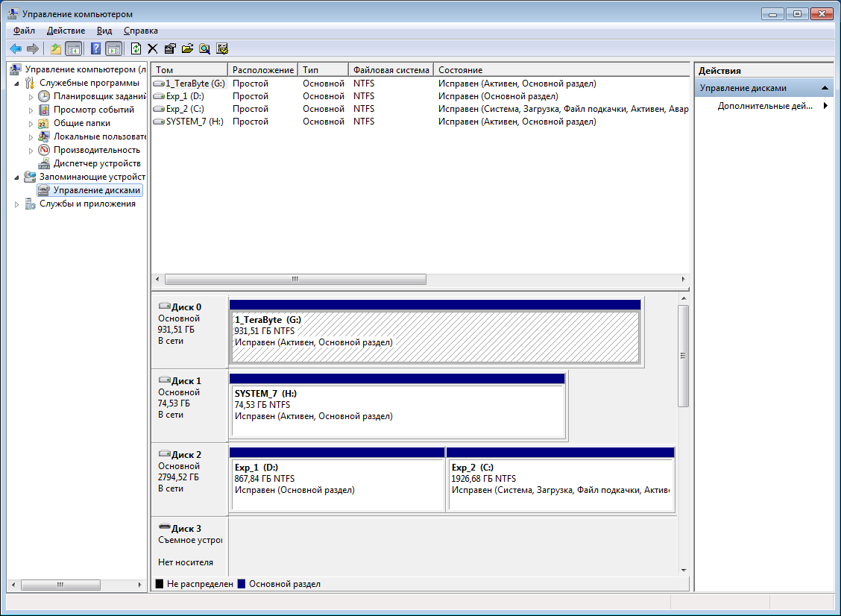841x616 pixels.
Task: Click the black X delete icon
Action: 153,48
